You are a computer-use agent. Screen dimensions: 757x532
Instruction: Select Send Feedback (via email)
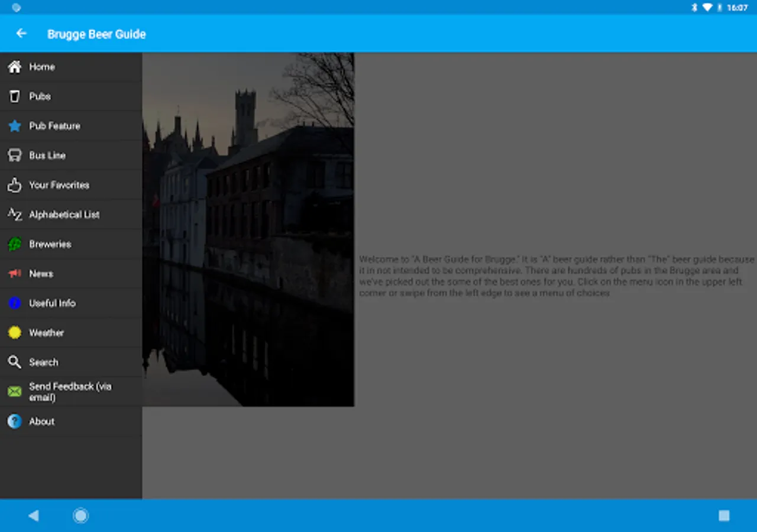(x=70, y=391)
